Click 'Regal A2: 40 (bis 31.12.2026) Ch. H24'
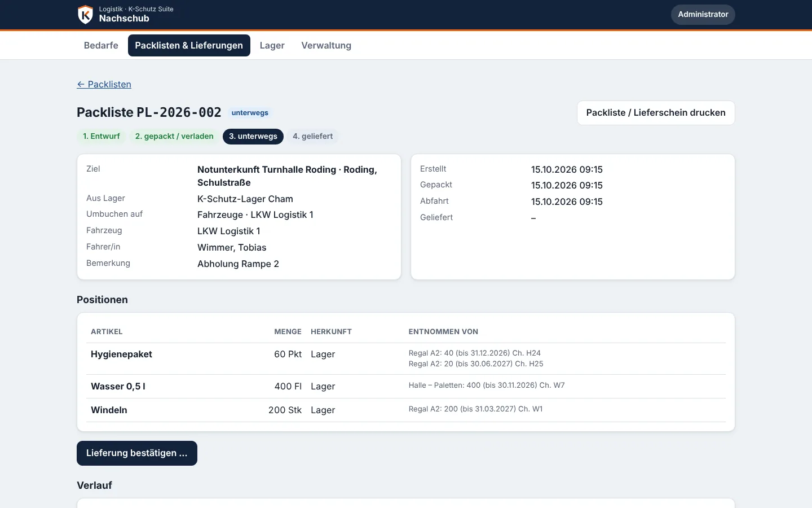Viewport: 812px width, 508px height. point(475,353)
